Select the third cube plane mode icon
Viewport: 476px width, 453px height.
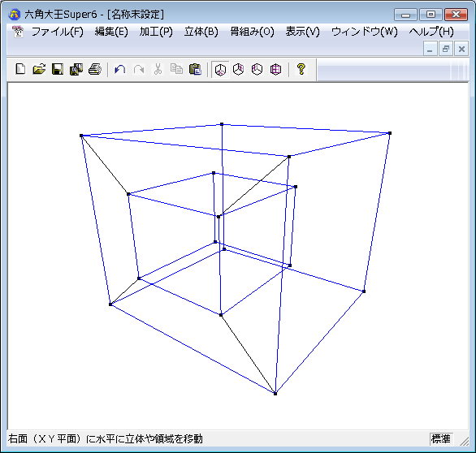pyautogui.click(x=257, y=70)
